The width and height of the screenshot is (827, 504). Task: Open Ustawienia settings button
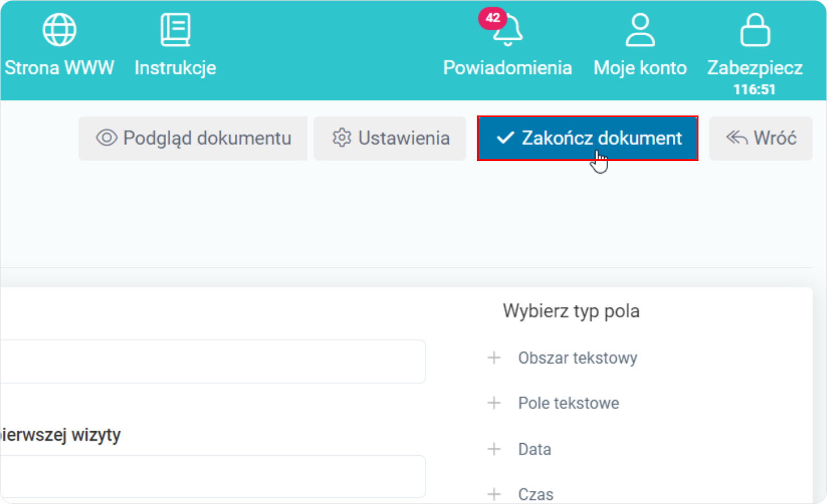(x=390, y=138)
